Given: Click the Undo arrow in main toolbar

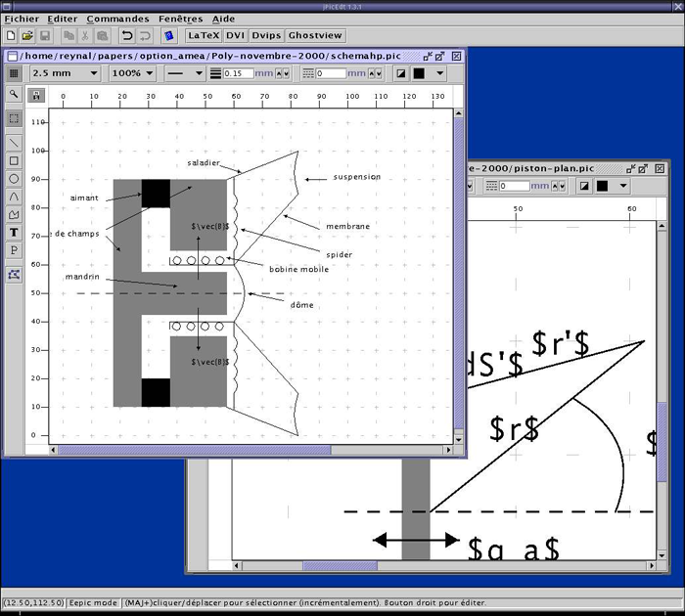Looking at the screenshot, I should pyautogui.click(x=126, y=36).
